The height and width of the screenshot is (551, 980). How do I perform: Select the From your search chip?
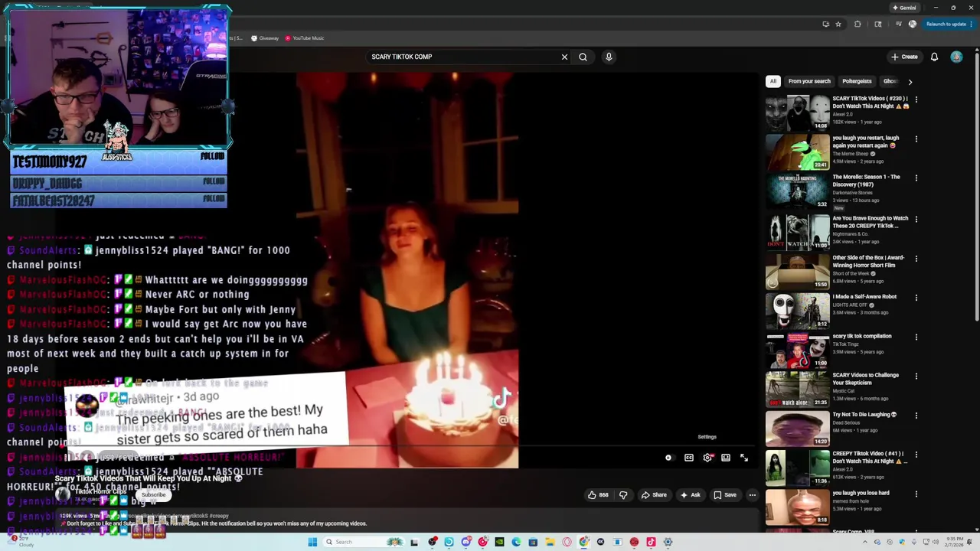tap(809, 81)
